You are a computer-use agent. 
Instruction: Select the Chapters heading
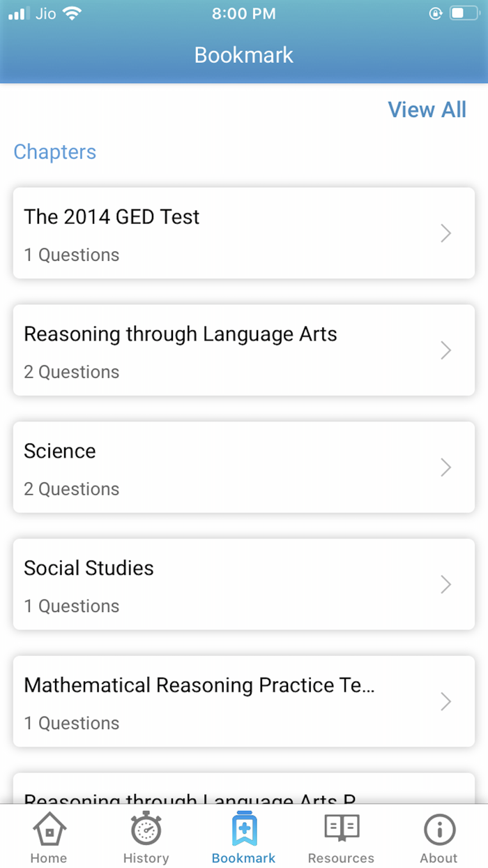(x=54, y=151)
